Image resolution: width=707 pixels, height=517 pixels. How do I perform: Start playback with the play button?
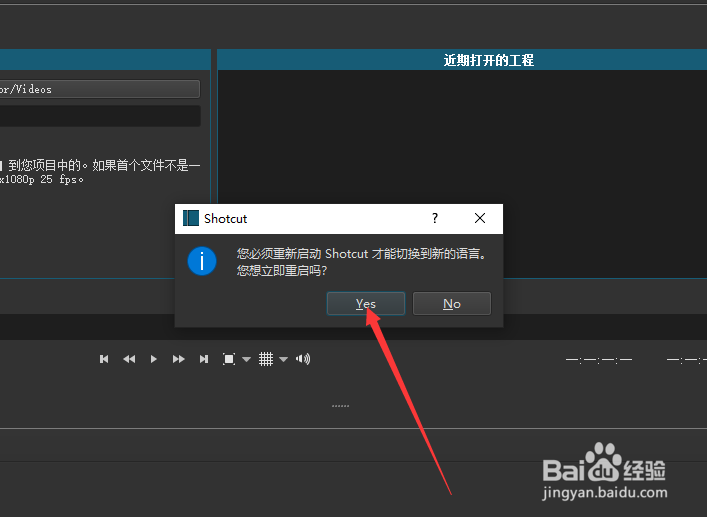154,359
